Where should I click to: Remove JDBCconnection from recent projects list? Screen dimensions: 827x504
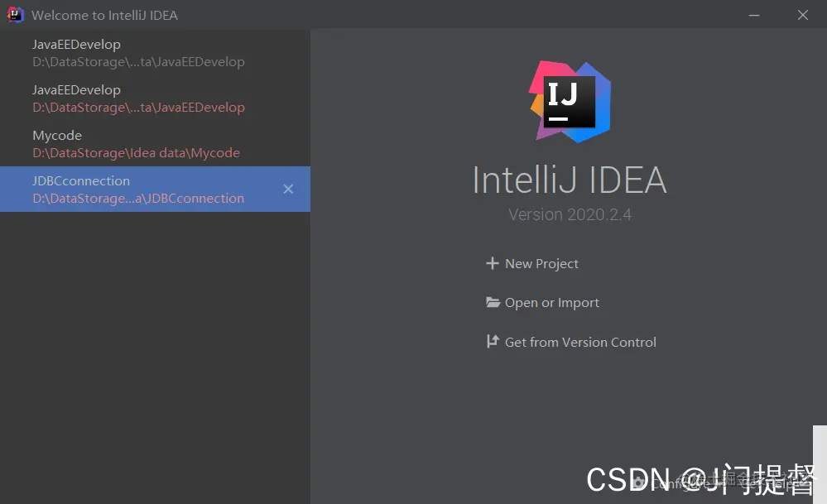pos(288,189)
